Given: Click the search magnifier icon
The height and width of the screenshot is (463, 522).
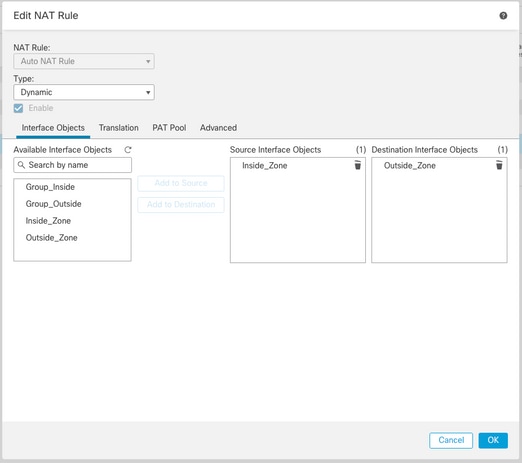Looking at the screenshot, I should click(x=21, y=165).
